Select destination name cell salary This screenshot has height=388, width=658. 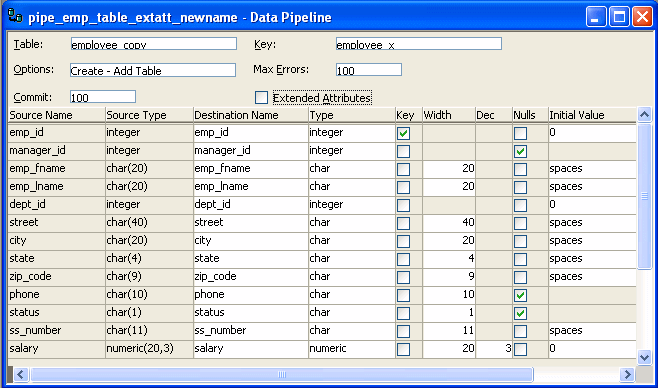(251, 349)
